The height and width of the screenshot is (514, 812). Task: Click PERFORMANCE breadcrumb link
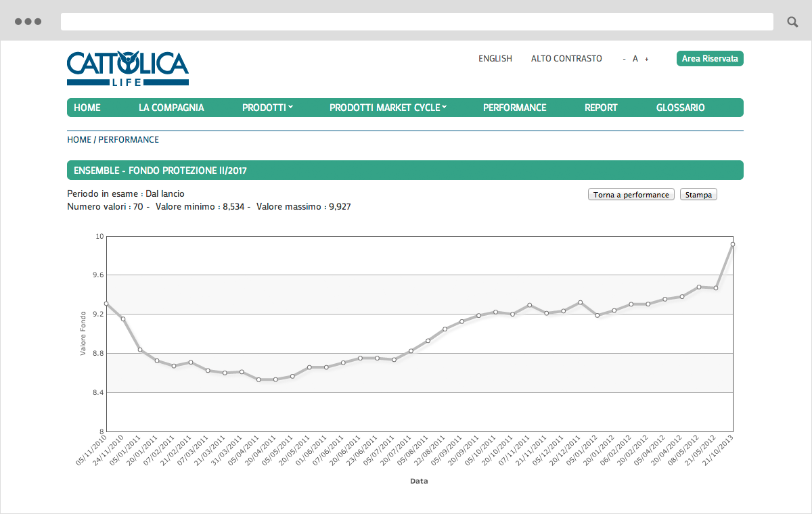pos(129,140)
